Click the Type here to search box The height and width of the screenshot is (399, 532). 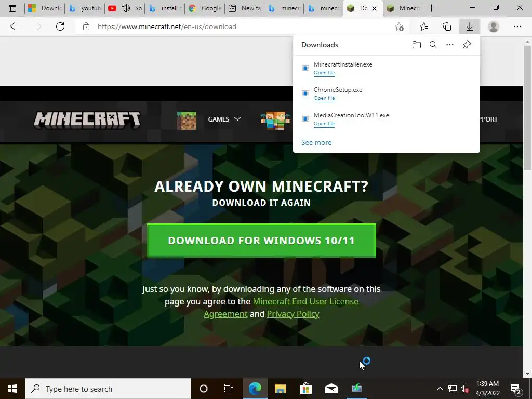tap(108, 389)
